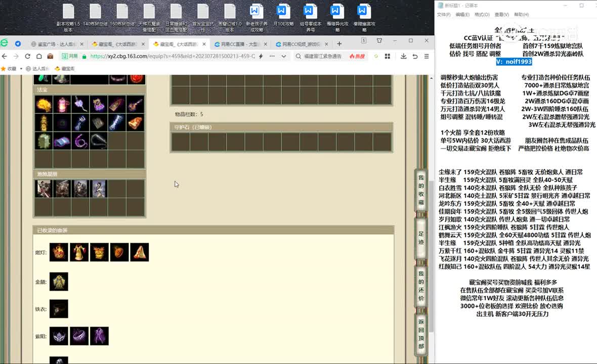Click the 我的收藏 side button
The width and height of the screenshot is (597, 364).
(421, 190)
